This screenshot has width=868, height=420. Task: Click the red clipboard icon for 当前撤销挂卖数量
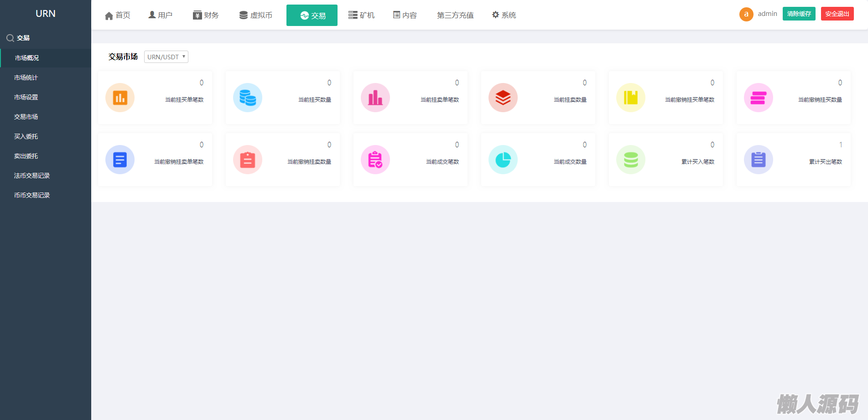pos(248,160)
